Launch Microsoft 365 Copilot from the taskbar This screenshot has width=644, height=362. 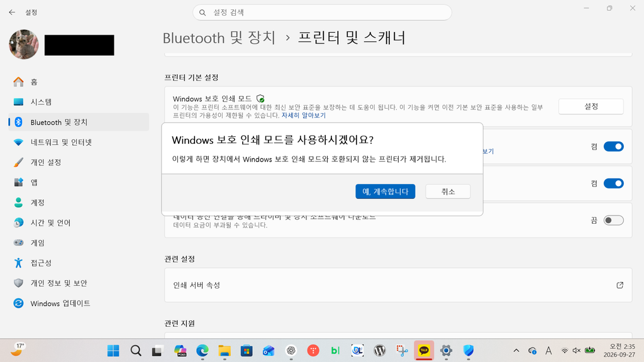[180, 351]
